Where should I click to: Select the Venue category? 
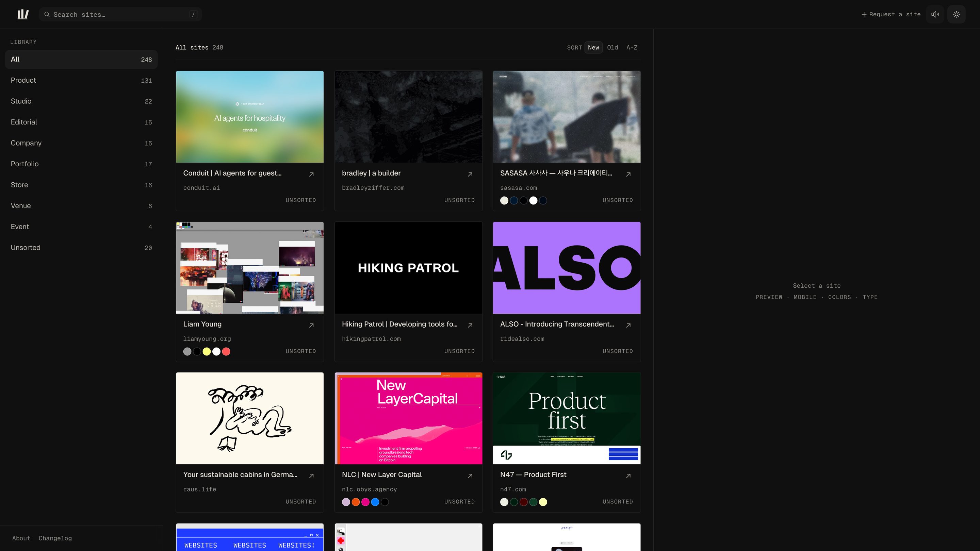[81, 206]
